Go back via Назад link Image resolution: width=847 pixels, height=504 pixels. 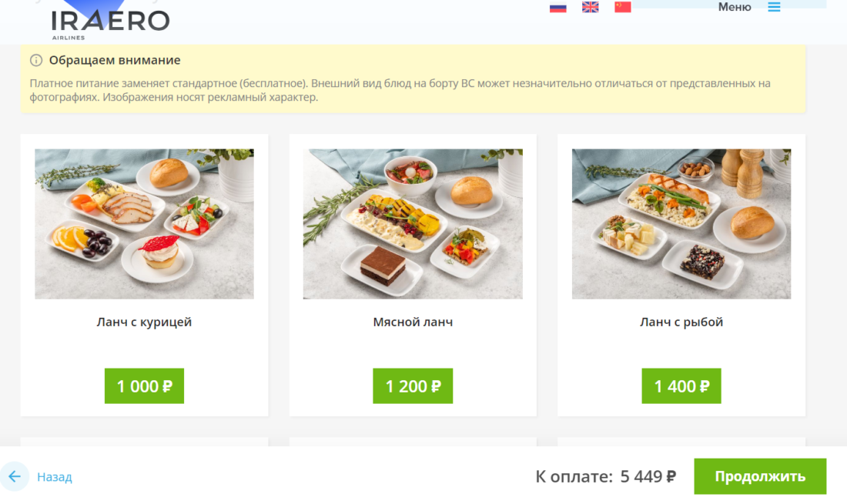(x=55, y=477)
